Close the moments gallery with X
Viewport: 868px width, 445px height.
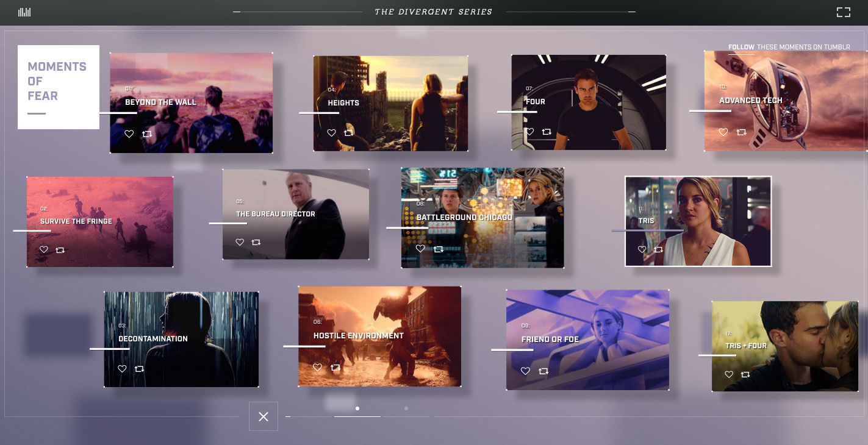[x=264, y=416]
